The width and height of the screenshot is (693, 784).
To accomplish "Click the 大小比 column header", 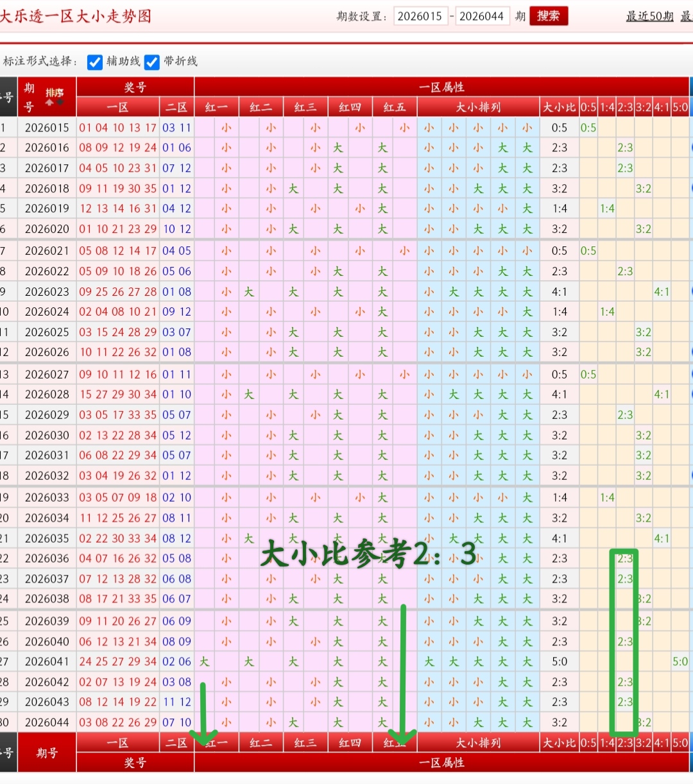I will (559, 107).
